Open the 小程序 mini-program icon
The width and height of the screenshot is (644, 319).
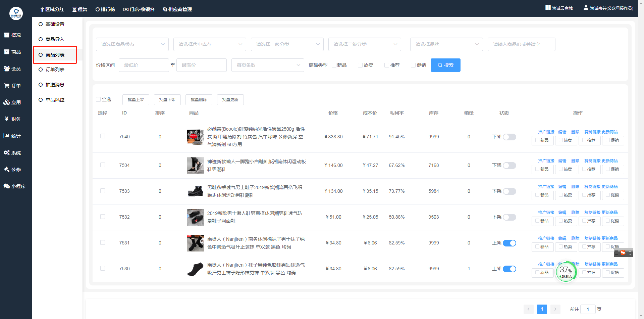click(x=7, y=186)
